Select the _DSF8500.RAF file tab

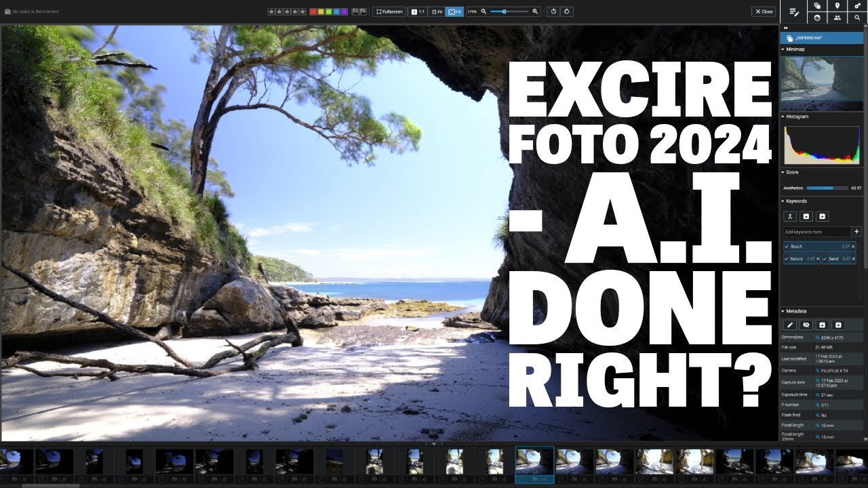coord(822,39)
